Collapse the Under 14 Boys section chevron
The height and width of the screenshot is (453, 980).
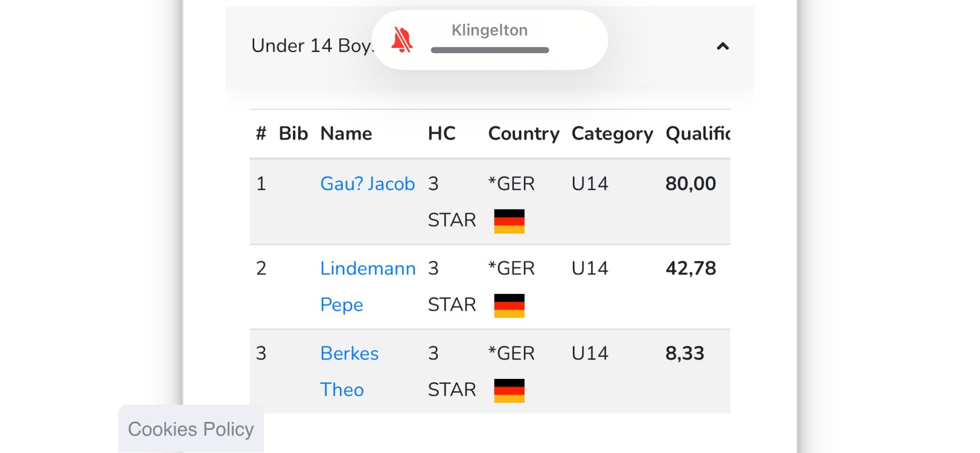(x=723, y=46)
